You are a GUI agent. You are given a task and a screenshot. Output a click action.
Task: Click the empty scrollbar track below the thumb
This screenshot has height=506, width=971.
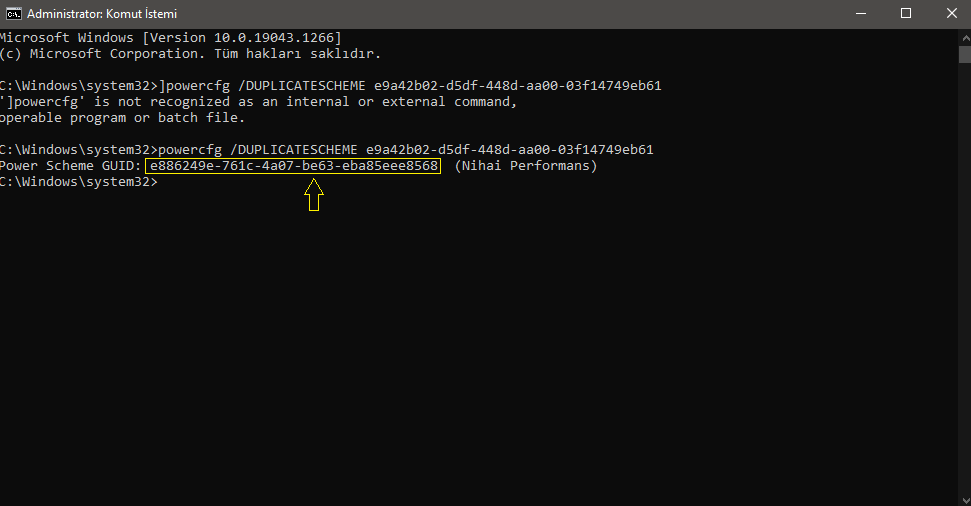coord(965,279)
